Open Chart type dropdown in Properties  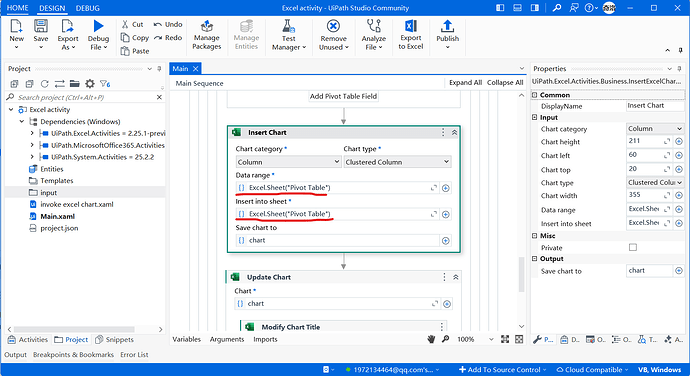pos(655,182)
